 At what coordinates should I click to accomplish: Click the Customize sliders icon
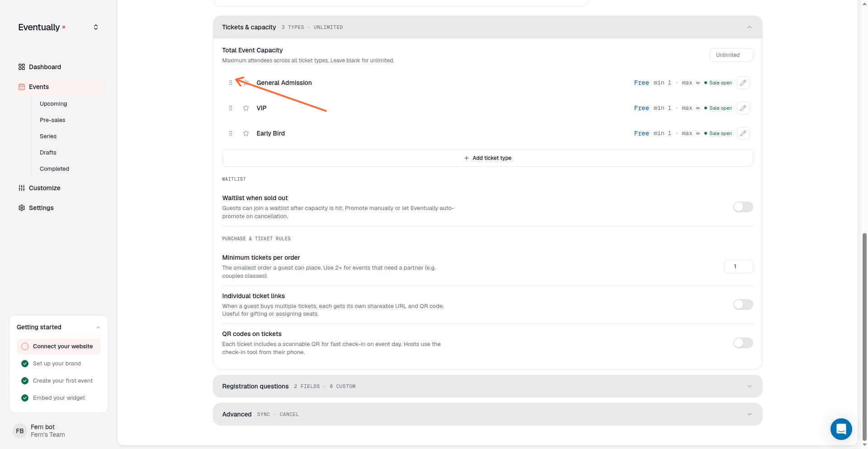pyautogui.click(x=22, y=188)
